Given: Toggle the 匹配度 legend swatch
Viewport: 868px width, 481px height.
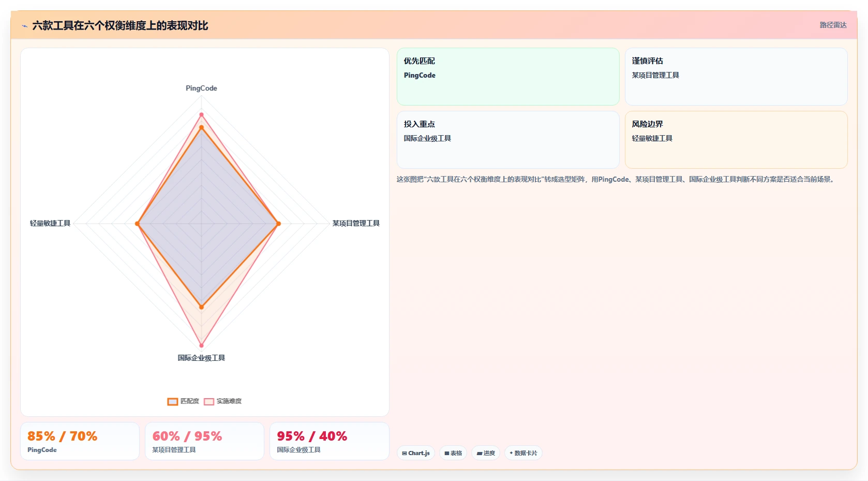Looking at the screenshot, I should [173, 401].
